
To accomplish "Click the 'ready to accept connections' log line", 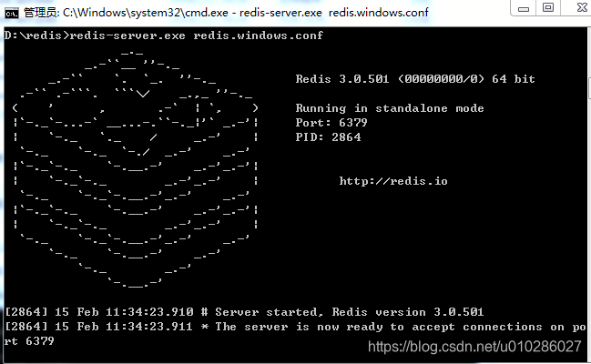I will [295, 327].
